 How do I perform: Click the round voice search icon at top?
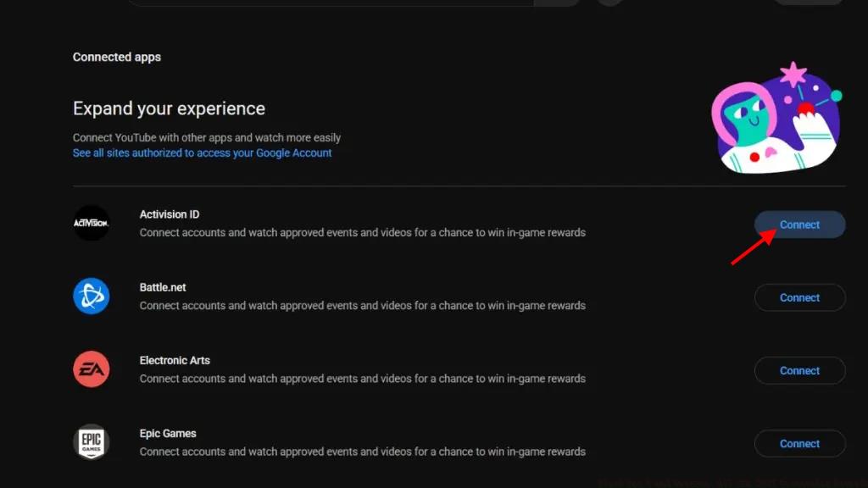(609, 3)
